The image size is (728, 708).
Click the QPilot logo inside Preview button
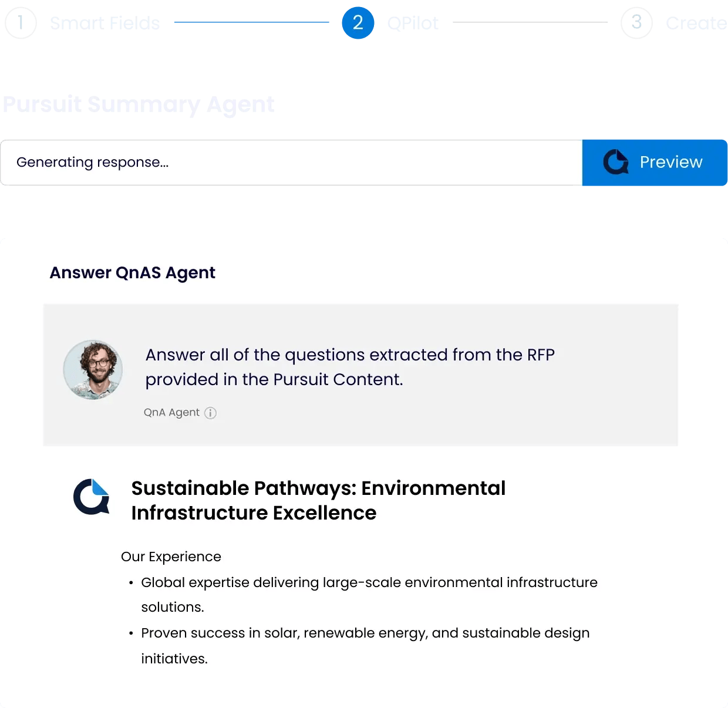coord(616,162)
